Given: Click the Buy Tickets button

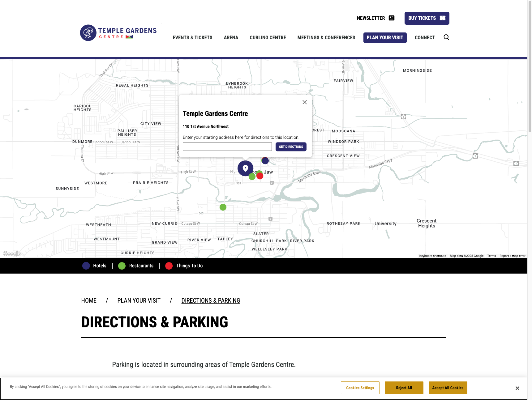Looking at the screenshot, I should tap(427, 18).
